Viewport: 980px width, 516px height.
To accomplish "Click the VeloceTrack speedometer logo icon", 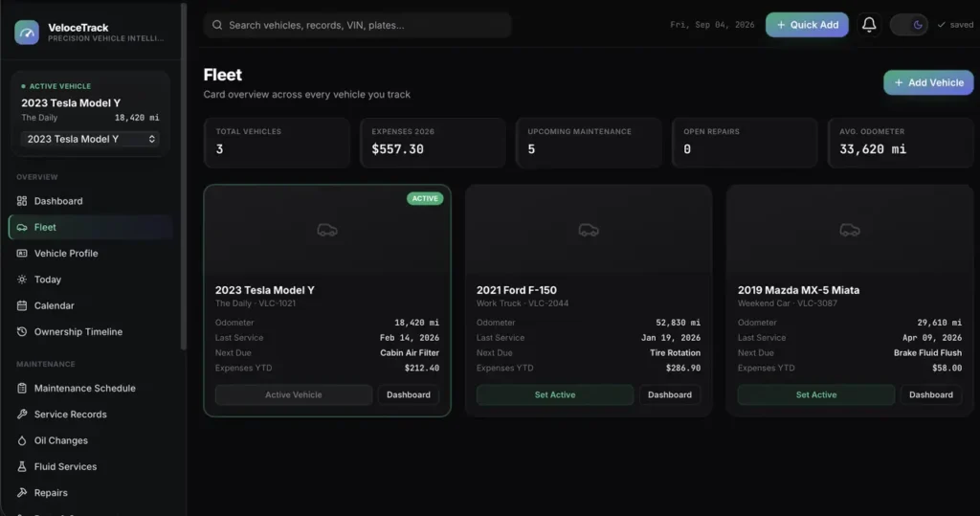I will click(27, 33).
